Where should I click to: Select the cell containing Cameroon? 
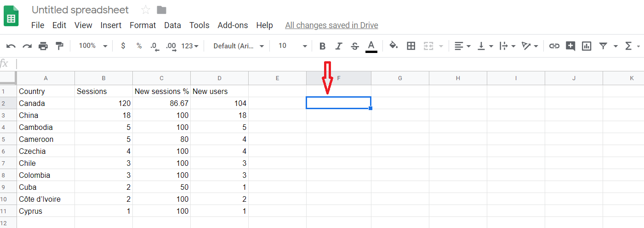[46, 139]
